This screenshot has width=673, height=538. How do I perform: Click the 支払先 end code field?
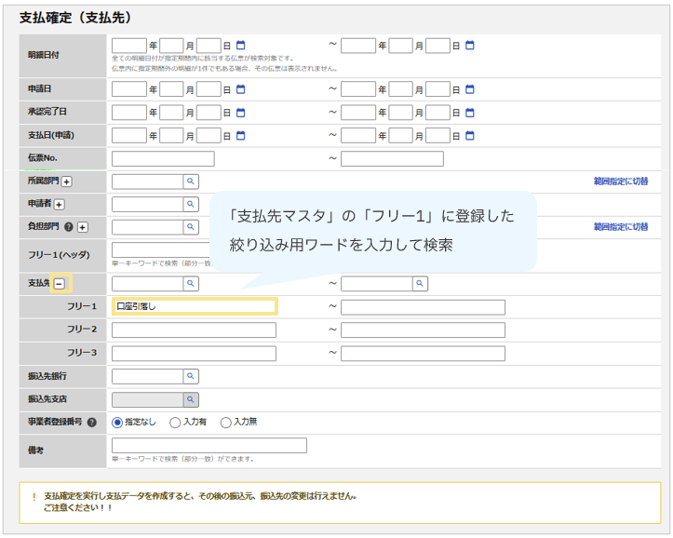(377, 283)
